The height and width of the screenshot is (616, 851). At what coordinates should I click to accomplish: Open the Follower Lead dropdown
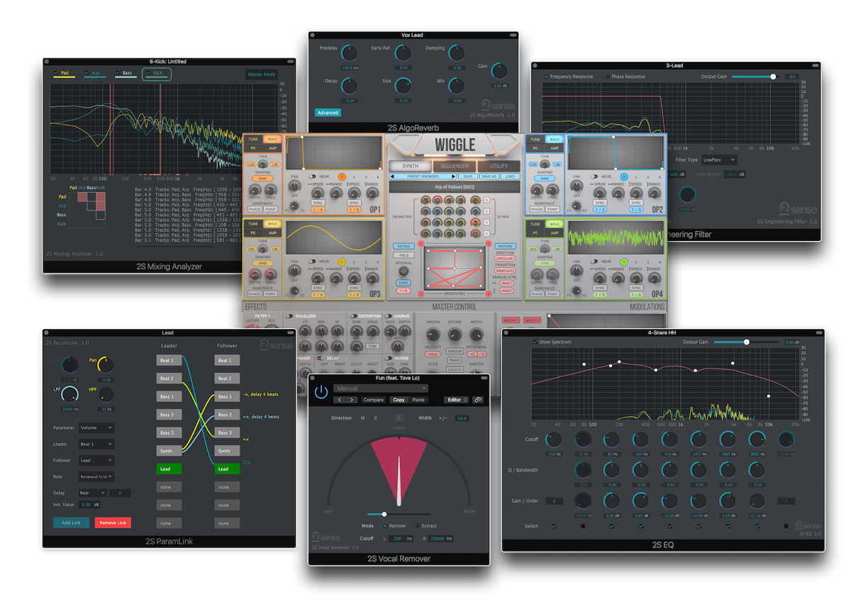pyautogui.click(x=96, y=461)
